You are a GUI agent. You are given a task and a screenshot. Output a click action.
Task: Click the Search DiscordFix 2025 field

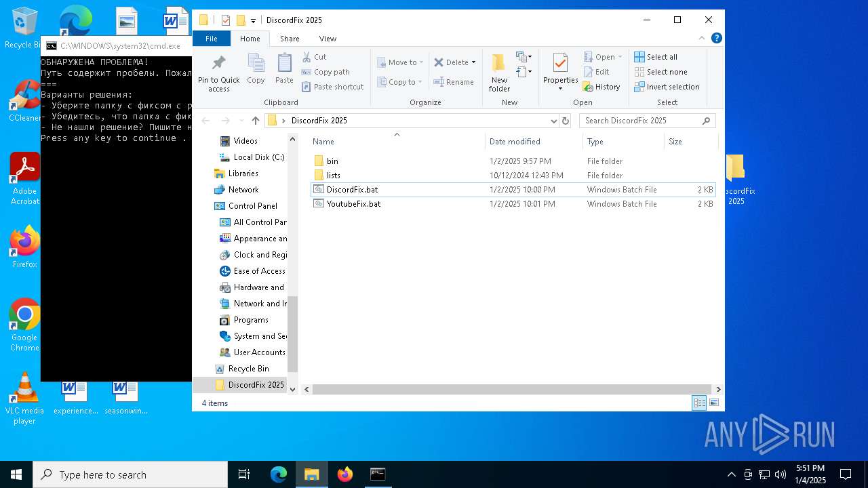(x=648, y=121)
